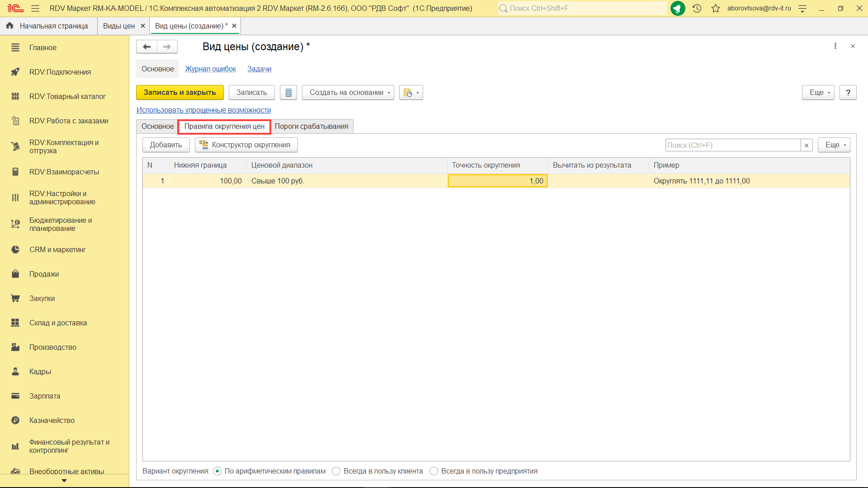
Task: Click the favorites star icon
Action: point(715,9)
